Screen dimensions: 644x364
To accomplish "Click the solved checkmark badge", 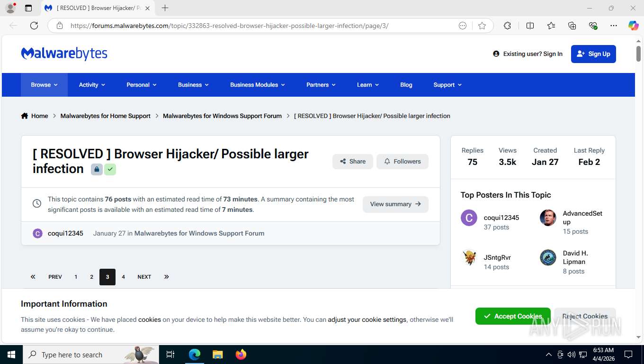I will [110, 169].
